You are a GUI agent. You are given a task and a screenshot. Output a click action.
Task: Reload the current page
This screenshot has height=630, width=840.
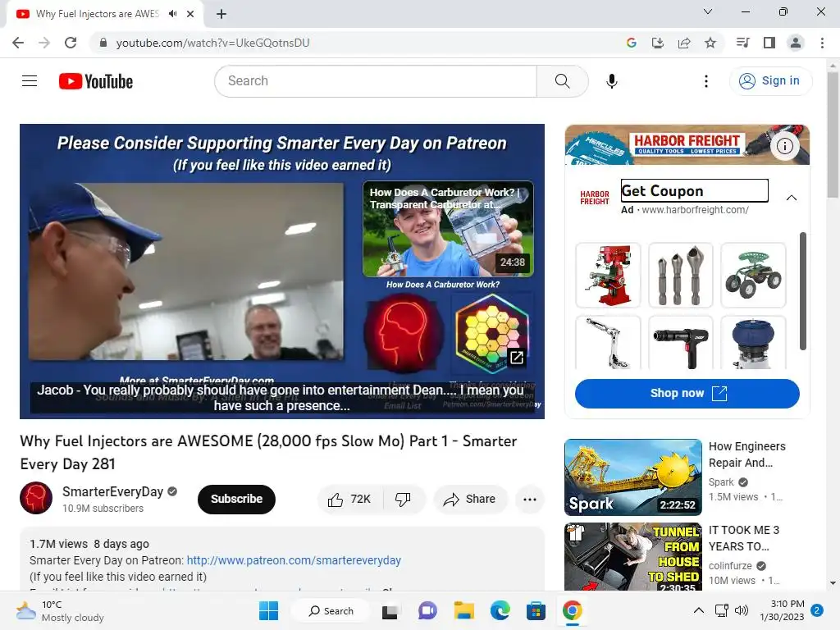pos(71,43)
